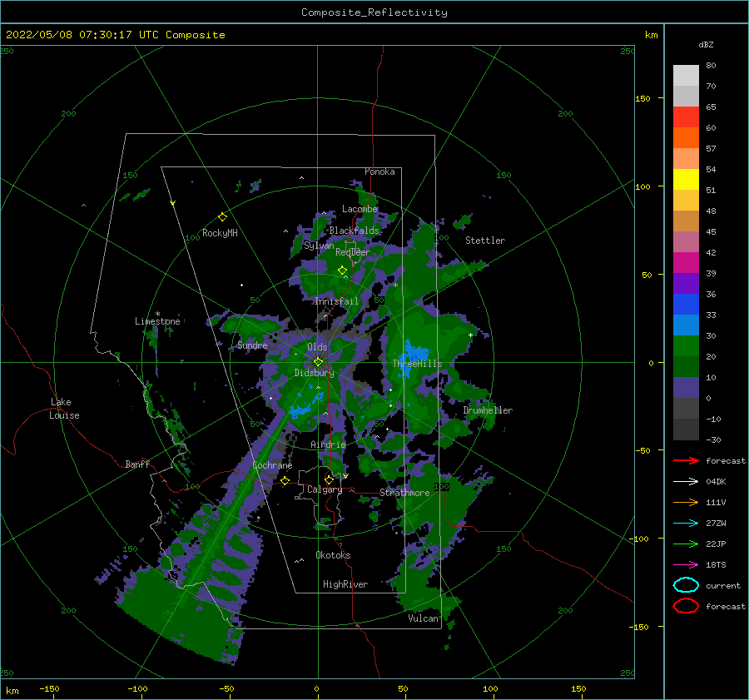Select bright green 20-30 dBZ swatch
This screenshot has width=749, height=700.
686,346
